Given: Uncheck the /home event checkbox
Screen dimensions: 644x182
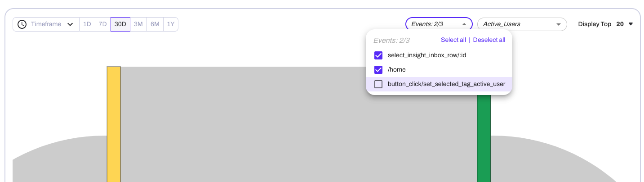Looking at the screenshot, I should (378, 70).
